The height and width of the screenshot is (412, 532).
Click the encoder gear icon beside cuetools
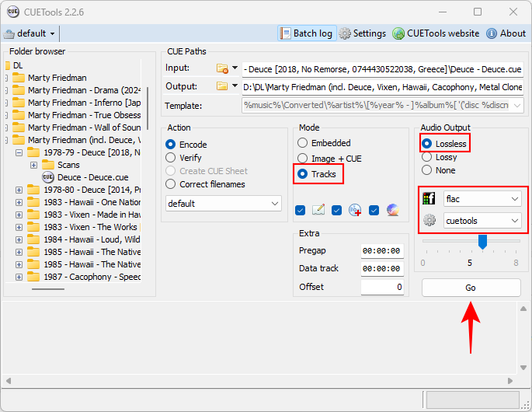pos(429,221)
